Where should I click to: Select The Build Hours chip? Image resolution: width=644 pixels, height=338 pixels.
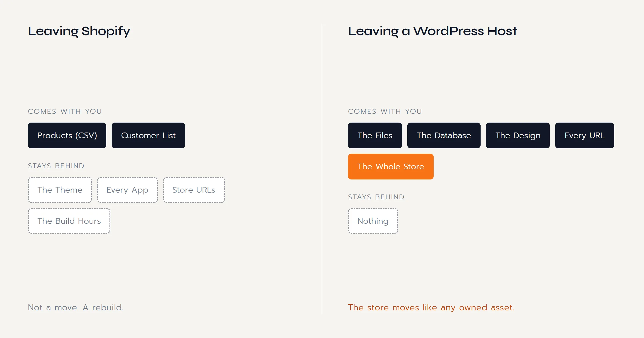coord(69,221)
